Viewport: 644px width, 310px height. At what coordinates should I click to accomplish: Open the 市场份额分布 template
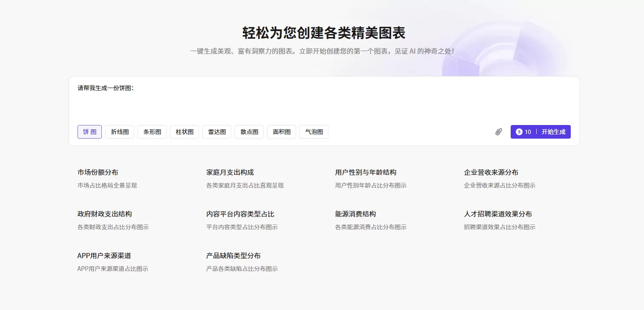coord(107,179)
